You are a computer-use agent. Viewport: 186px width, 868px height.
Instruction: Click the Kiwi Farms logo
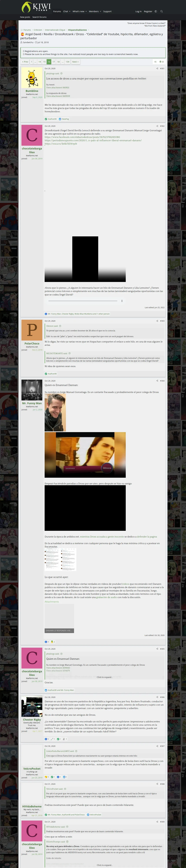(36, 7)
